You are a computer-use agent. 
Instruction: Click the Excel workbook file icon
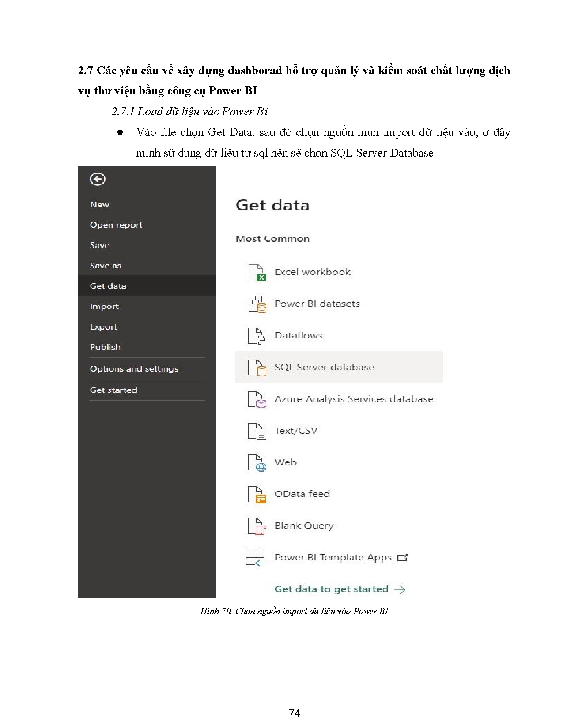257,273
